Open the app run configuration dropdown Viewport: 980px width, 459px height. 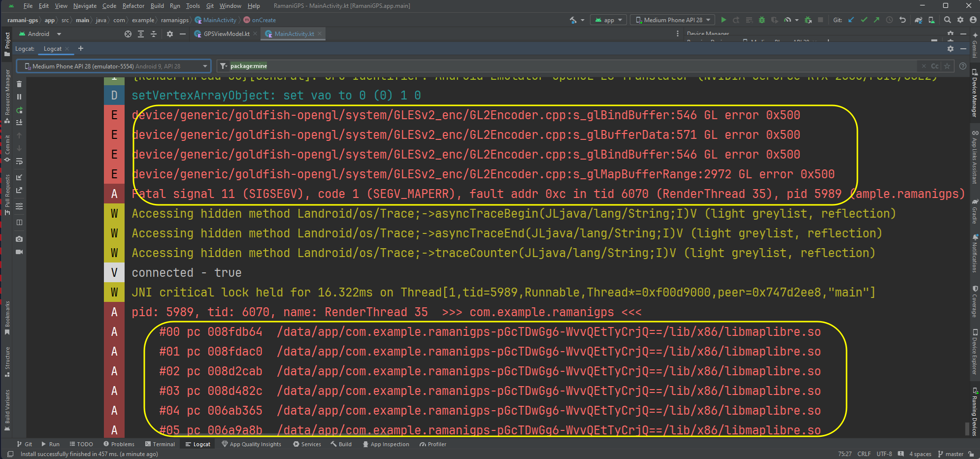click(x=608, y=20)
